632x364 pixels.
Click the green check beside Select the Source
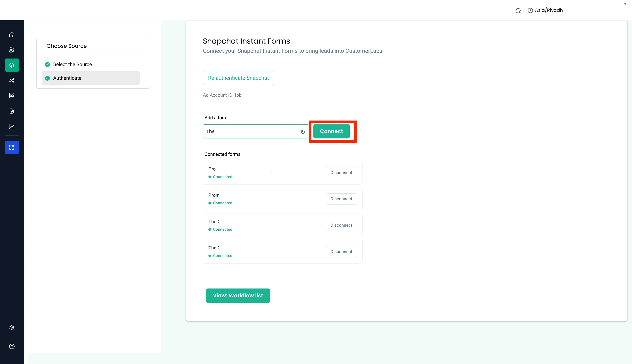47,64
